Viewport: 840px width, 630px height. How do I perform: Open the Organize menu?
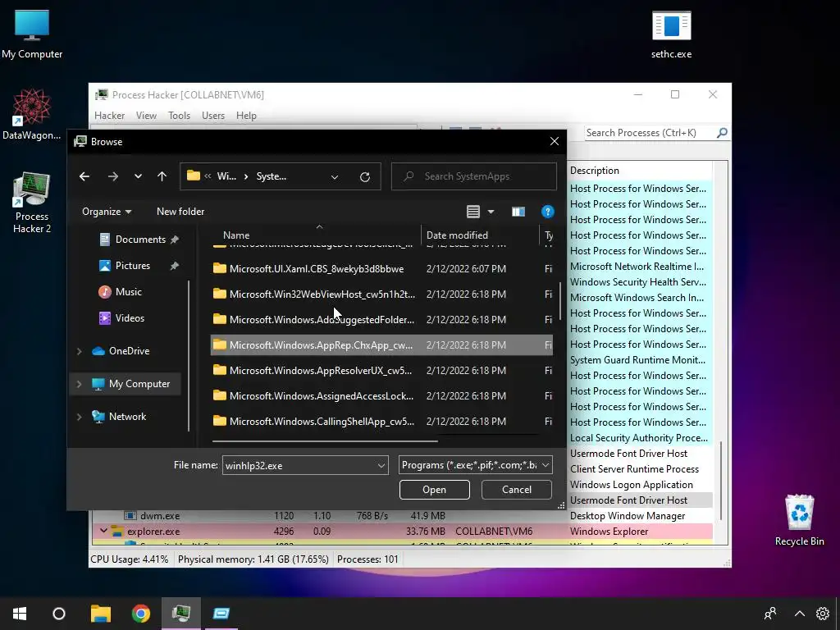click(x=107, y=212)
